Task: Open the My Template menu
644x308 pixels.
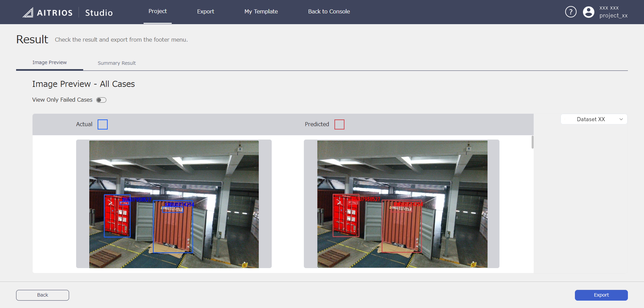Action: pyautogui.click(x=261, y=12)
